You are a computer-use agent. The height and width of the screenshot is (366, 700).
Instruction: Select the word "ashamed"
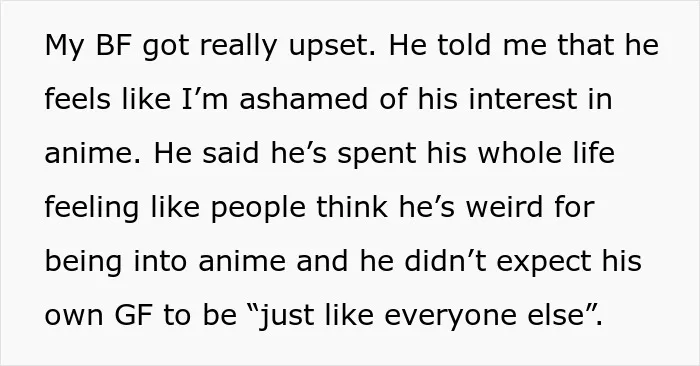304,98
